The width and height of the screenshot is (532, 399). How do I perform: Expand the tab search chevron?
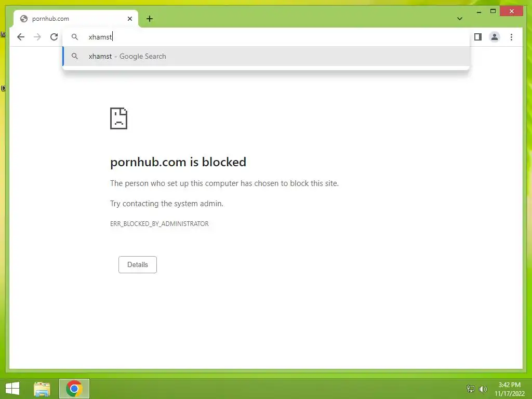click(x=460, y=19)
